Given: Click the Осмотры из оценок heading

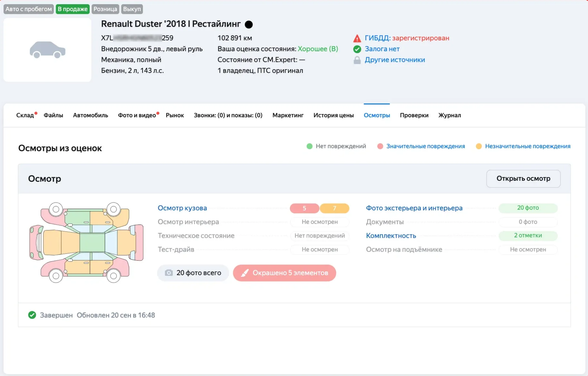Looking at the screenshot, I should (60, 148).
